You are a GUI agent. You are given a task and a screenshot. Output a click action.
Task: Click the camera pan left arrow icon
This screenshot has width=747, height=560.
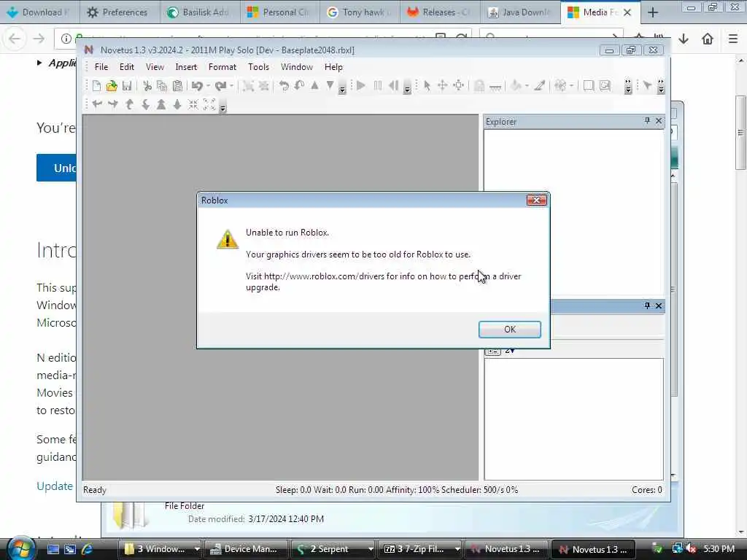(x=97, y=104)
